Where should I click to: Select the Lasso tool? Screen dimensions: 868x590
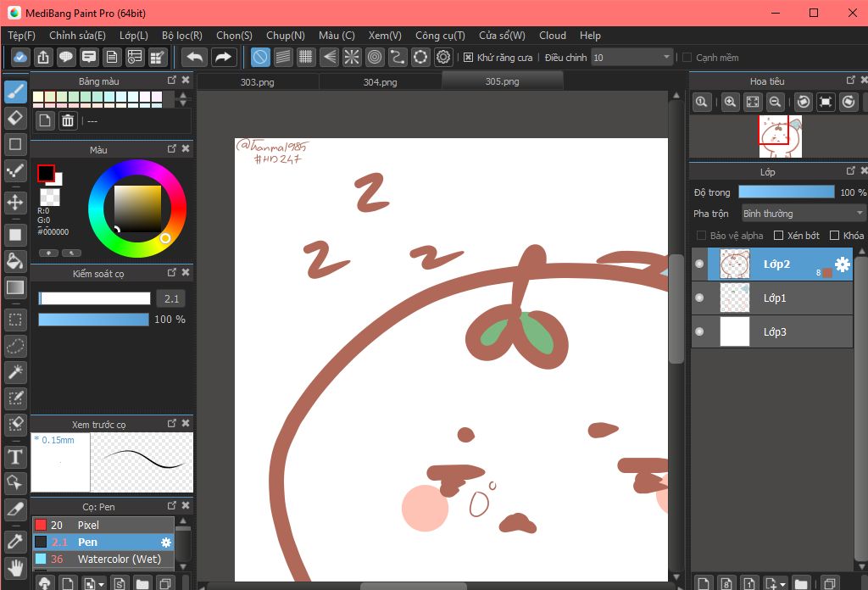[15, 347]
